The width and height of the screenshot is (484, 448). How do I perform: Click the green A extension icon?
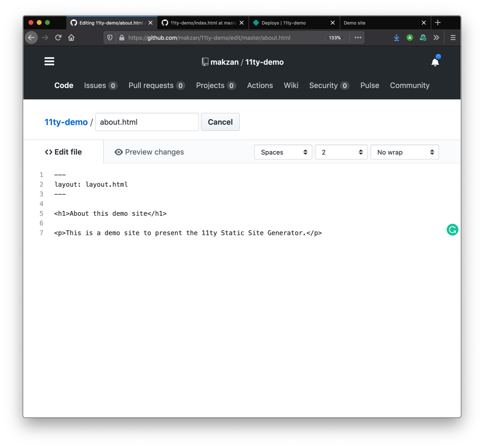tap(410, 37)
